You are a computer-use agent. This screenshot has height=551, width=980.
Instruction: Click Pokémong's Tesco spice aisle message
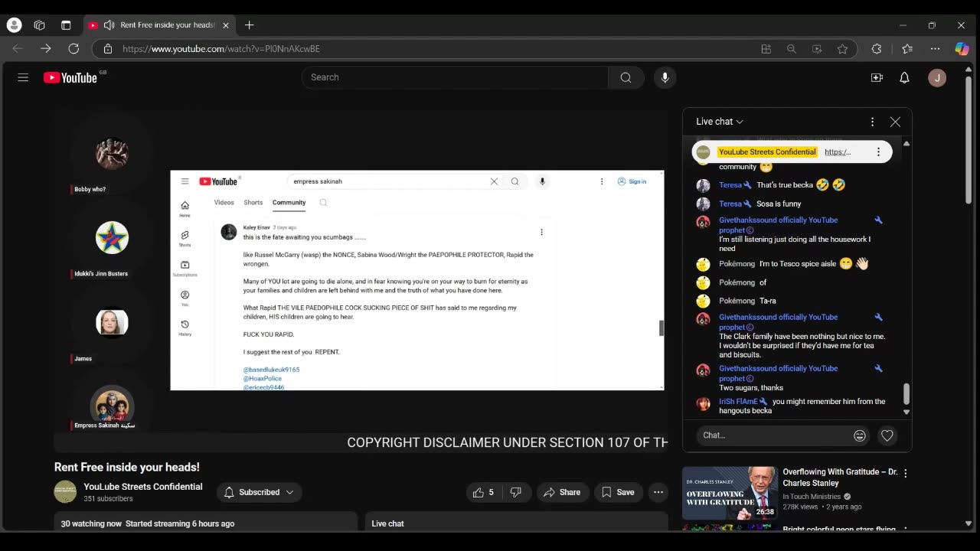[814, 264]
